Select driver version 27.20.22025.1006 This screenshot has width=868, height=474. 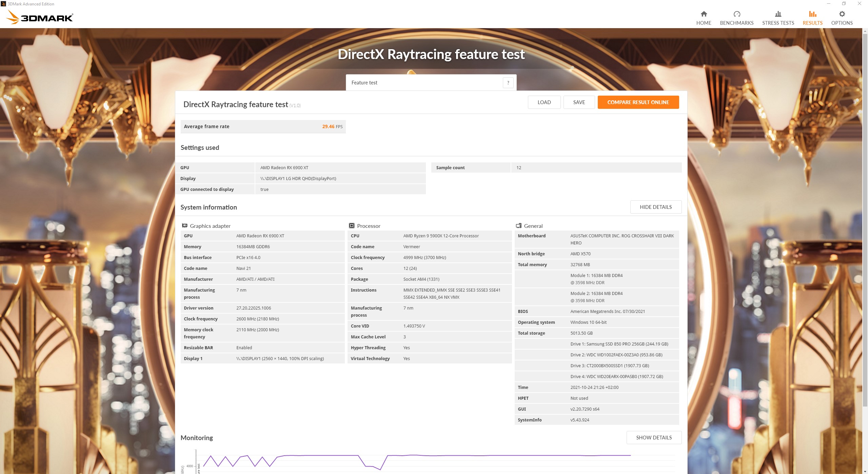coord(254,308)
